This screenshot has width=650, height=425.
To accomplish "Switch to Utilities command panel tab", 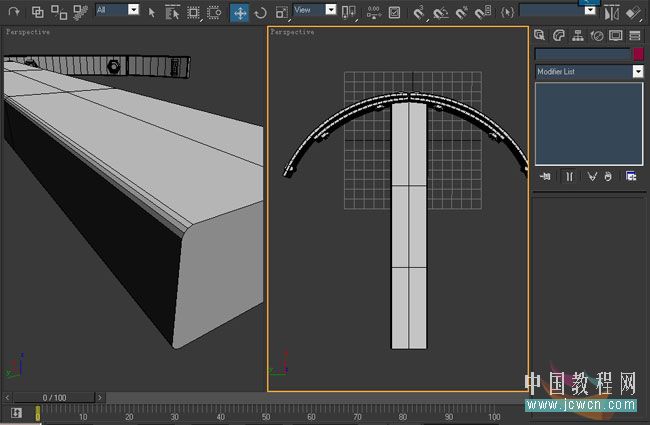I will click(635, 36).
